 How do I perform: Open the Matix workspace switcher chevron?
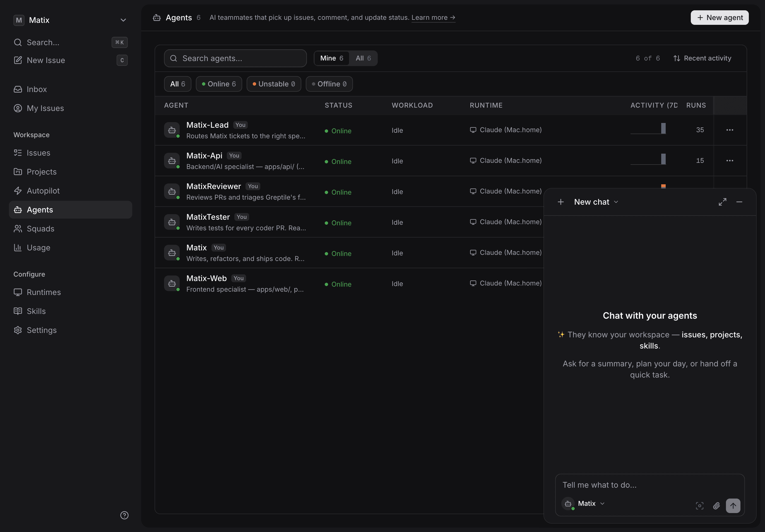pyautogui.click(x=123, y=20)
